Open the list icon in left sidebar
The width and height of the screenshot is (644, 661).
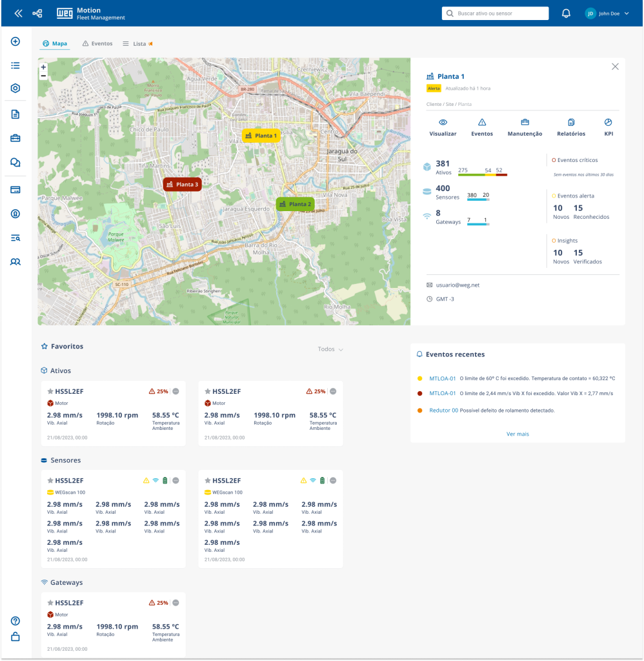(x=15, y=65)
